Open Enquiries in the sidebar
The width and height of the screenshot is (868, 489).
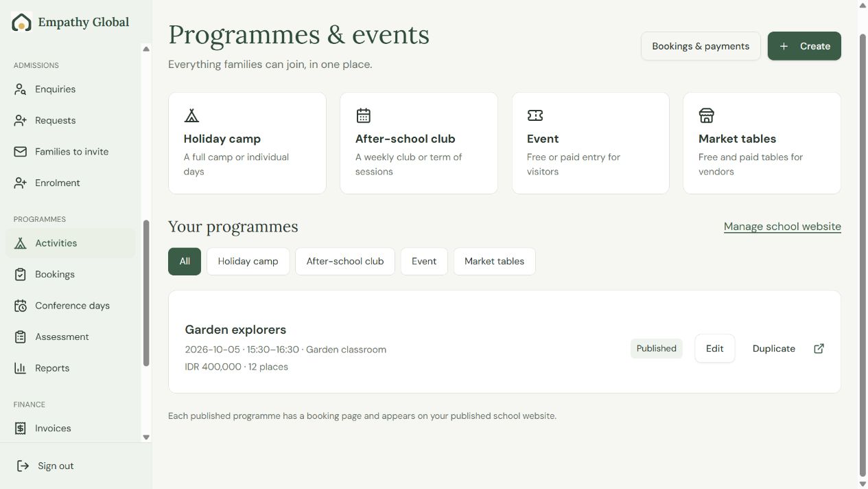coord(71,89)
